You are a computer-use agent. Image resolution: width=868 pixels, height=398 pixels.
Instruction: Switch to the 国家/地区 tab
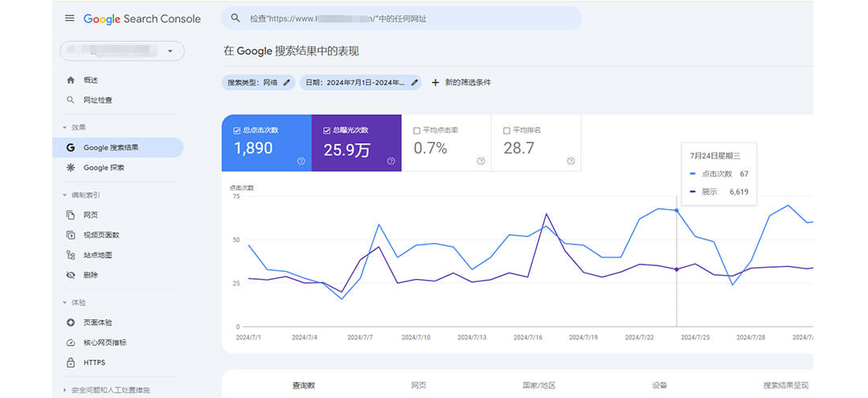pos(539,385)
